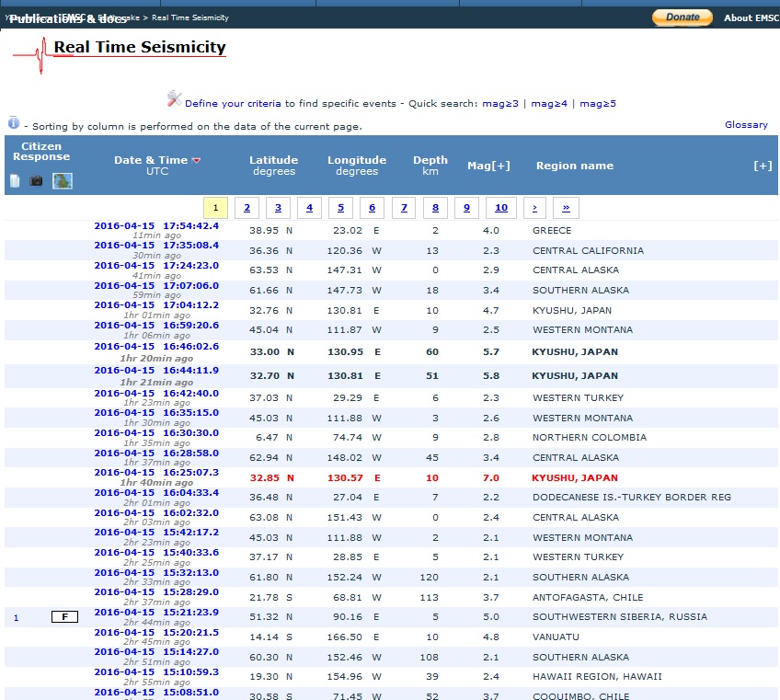
Task: Open the 15:21:23.9 Siberia event
Action: point(156,613)
